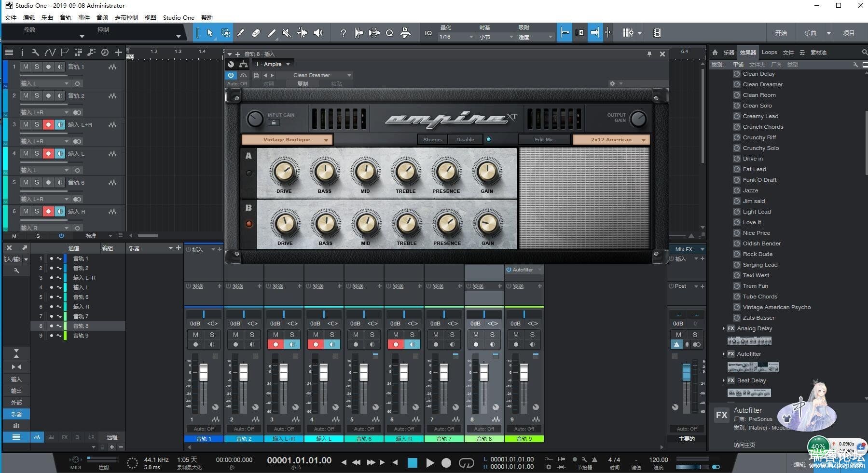The image size is (868, 473).
Task: Click the 120.00 tempo field
Action: coord(659,459)
